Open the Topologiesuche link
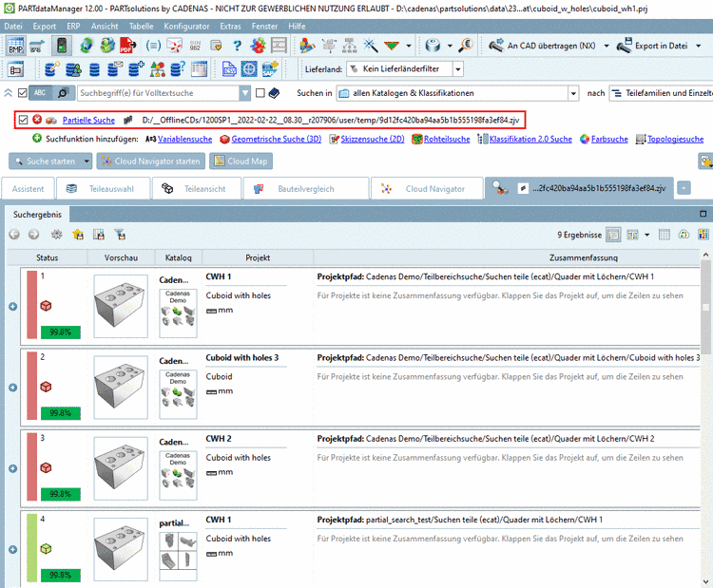This screenshot has width=713, height=588. click(675, 139)
